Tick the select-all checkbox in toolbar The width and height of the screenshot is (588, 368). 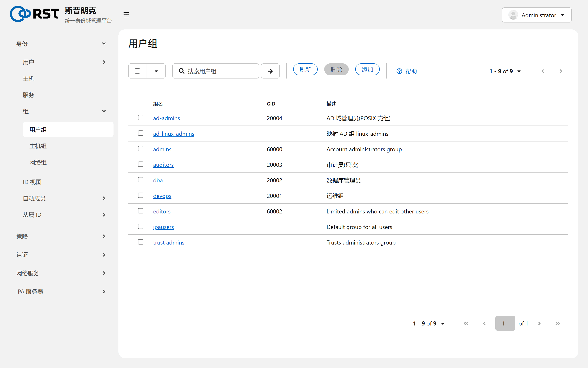(137, 71)
